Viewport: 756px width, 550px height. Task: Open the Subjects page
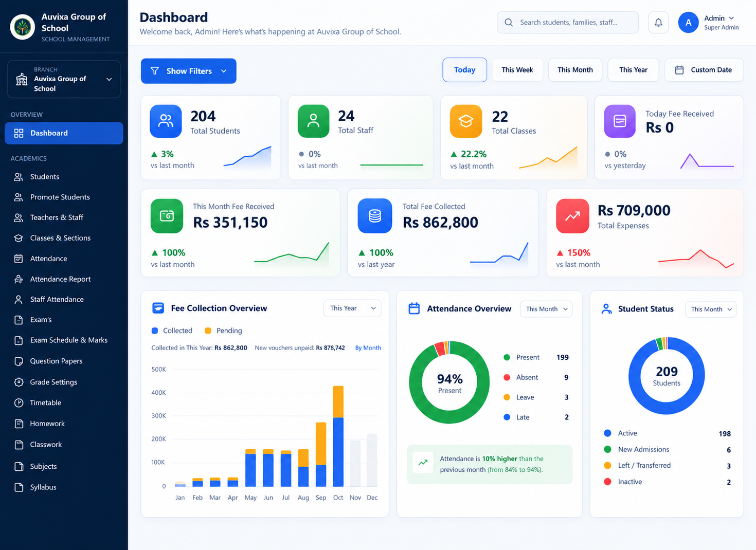(x=64, y=467)
